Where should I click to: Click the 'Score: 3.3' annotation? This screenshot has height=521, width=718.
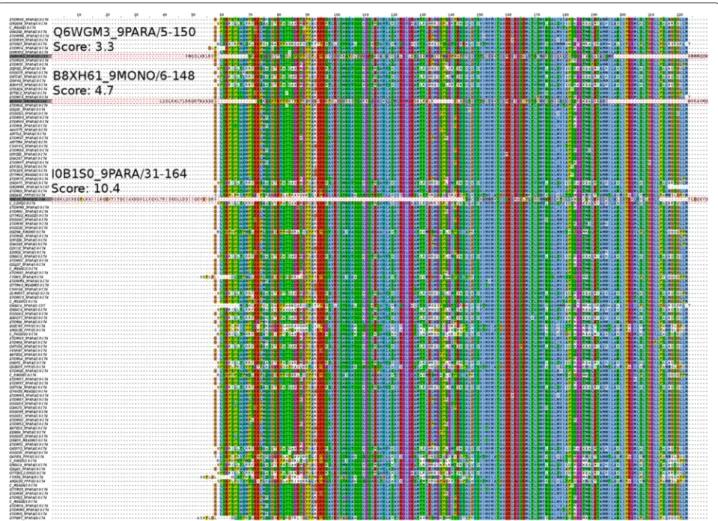point(83,47)
